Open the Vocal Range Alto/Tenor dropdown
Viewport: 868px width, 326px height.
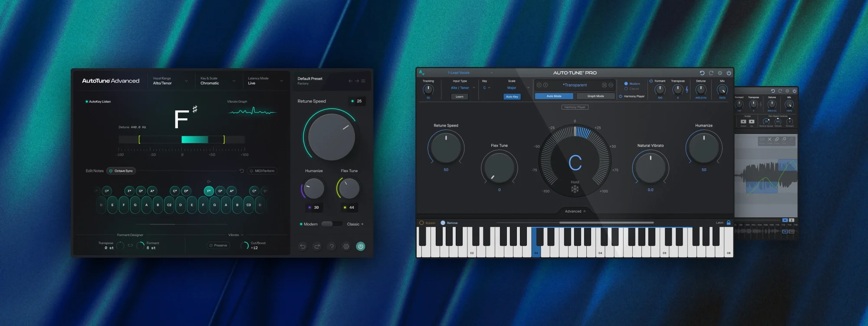coord(170,81)
